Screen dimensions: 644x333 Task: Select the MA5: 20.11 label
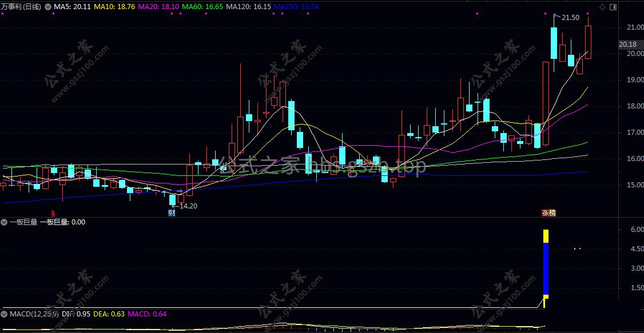tap(72, 6)
